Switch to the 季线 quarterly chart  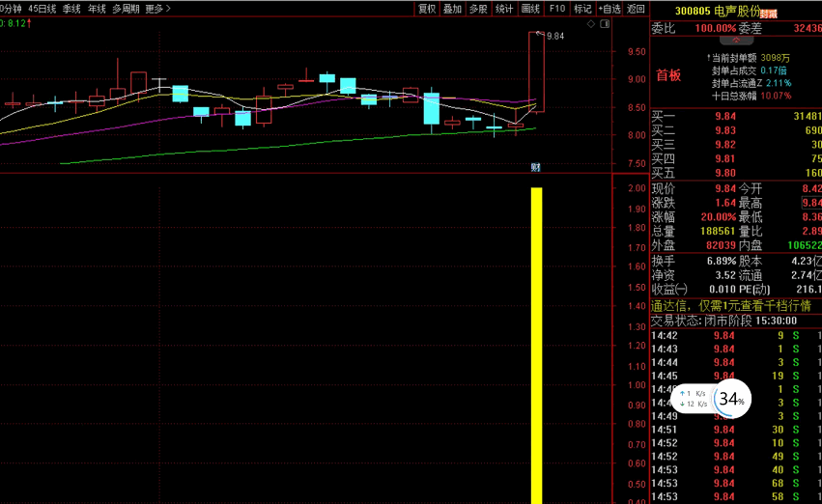[x=71, y=9]
